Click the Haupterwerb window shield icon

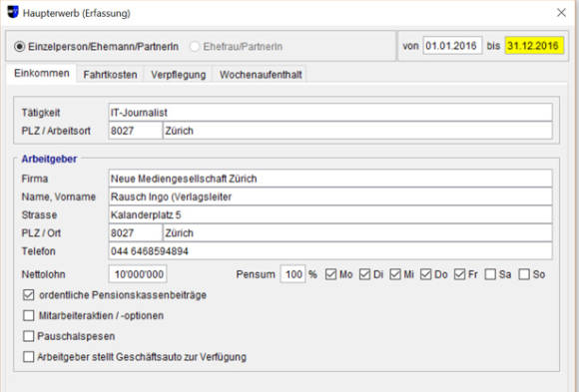[13, 12]
